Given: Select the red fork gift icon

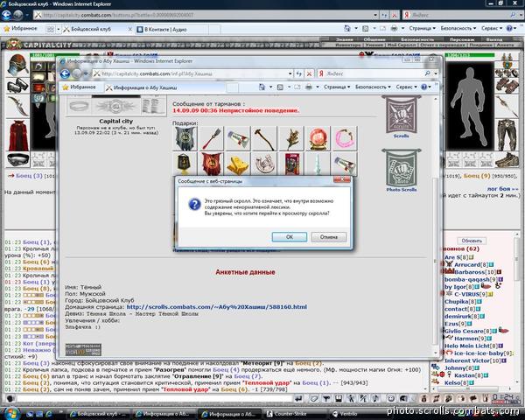Looking at the screenshot, I should 212,138.
